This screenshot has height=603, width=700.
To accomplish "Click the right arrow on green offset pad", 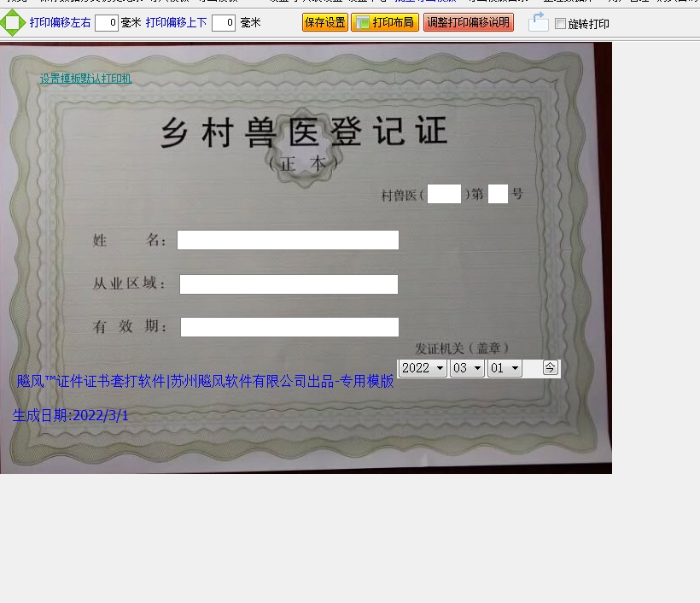I will pos(21,23).
